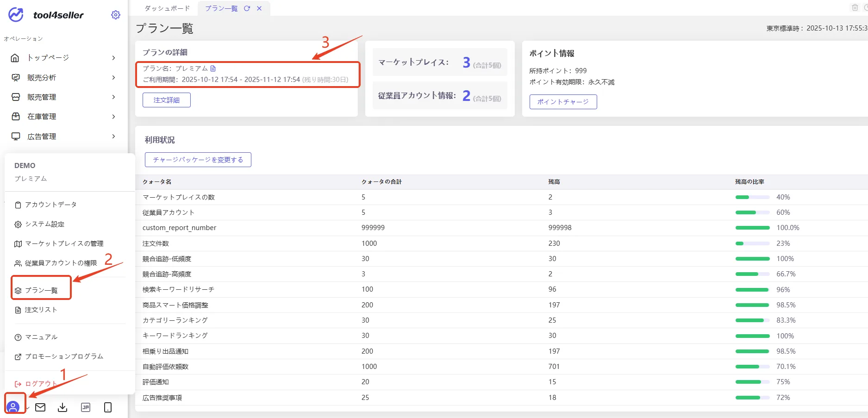Select the 広告推奨事項 row name
The width and height of the screenshot is (868, 418).
click(162, 398)
